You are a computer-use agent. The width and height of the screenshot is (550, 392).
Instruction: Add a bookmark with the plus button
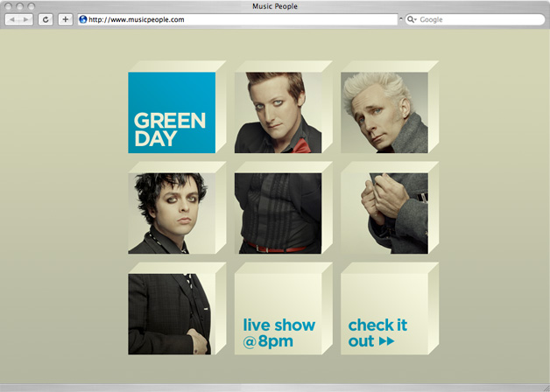[x=65, y=19]
